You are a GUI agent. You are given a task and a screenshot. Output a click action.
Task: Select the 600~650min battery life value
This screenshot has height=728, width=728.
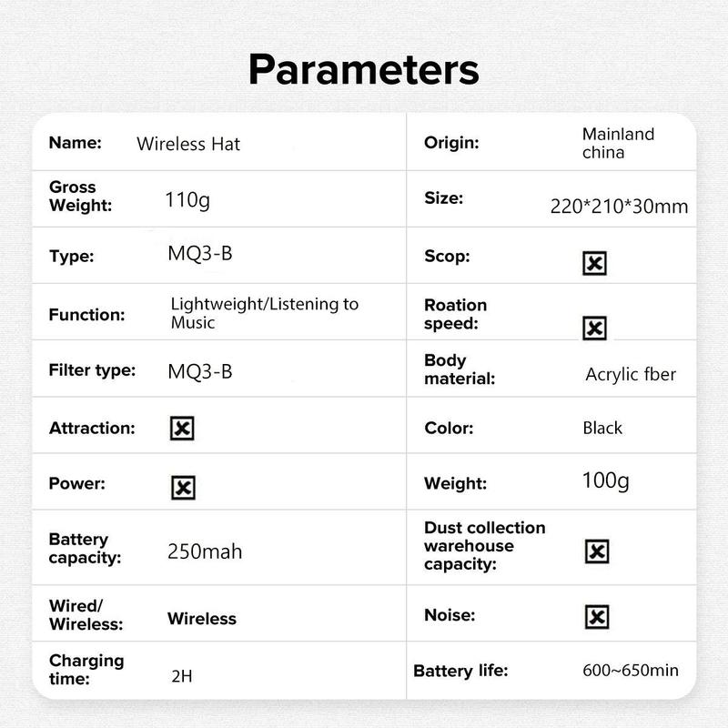631,670
